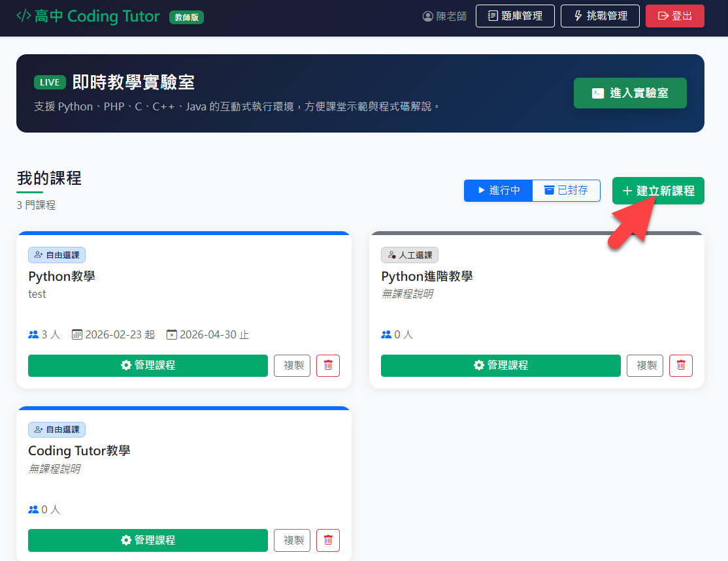Click the 陳老師 user profile icon
This screenshot has height=561, width=728.
click(428, 16)
